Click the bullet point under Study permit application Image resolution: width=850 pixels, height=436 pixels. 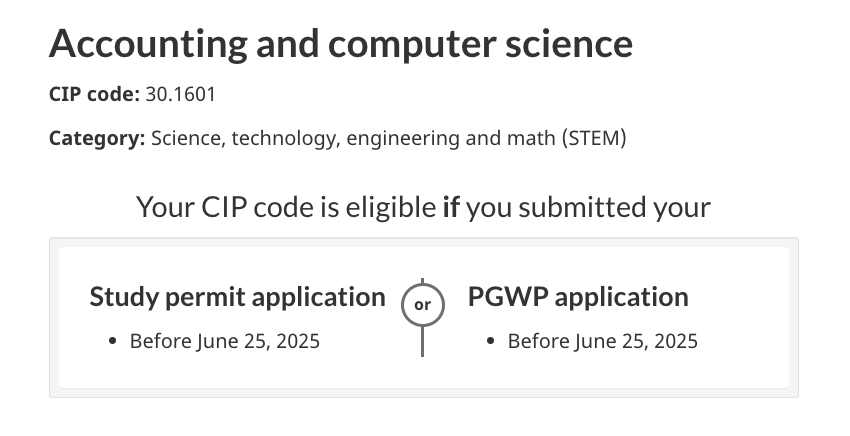(113, 341)
